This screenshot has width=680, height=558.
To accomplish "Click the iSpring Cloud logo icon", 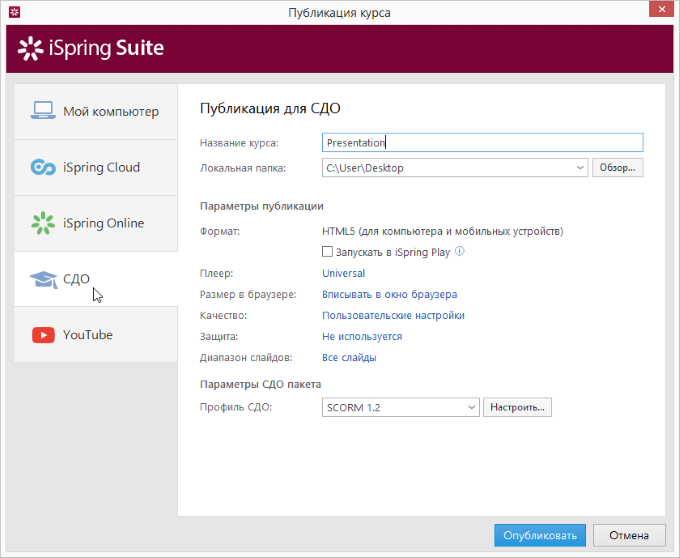I will tap(43, 167).
